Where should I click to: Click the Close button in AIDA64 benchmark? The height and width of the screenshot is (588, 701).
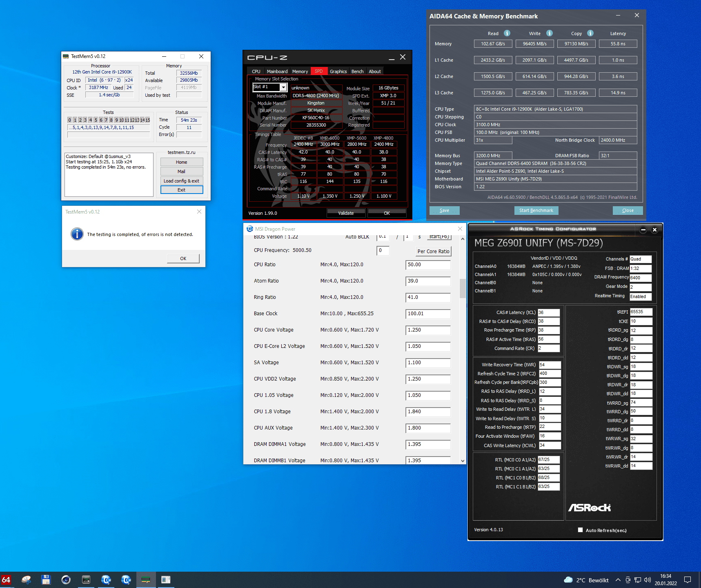[x=628, y=211]
